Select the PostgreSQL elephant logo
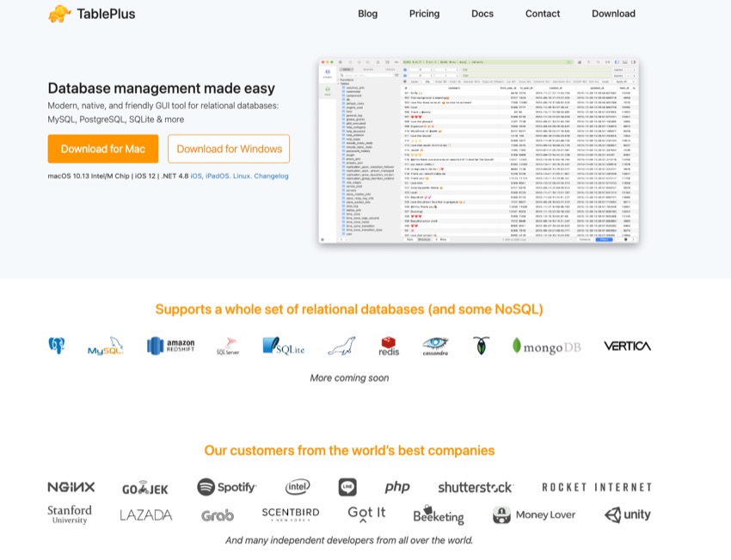Viewport: 731px width, 560px height. click(x=56, y=345)
